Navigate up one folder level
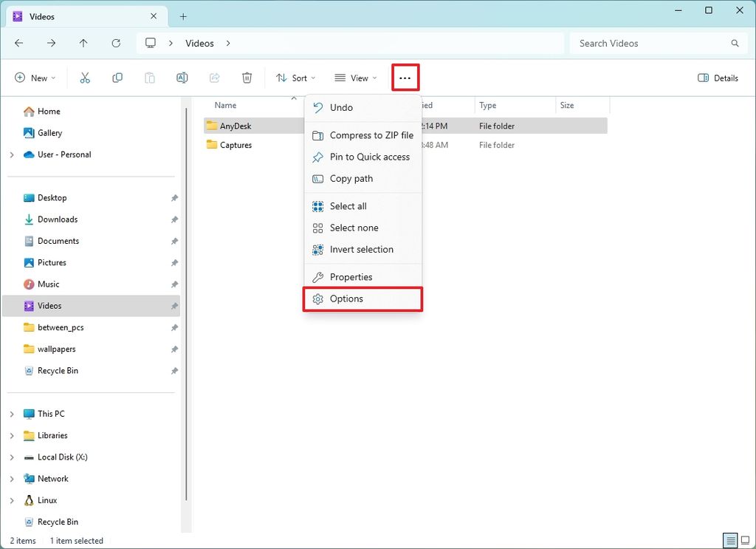This screenshot has width=756, height=549. [83, 43]
